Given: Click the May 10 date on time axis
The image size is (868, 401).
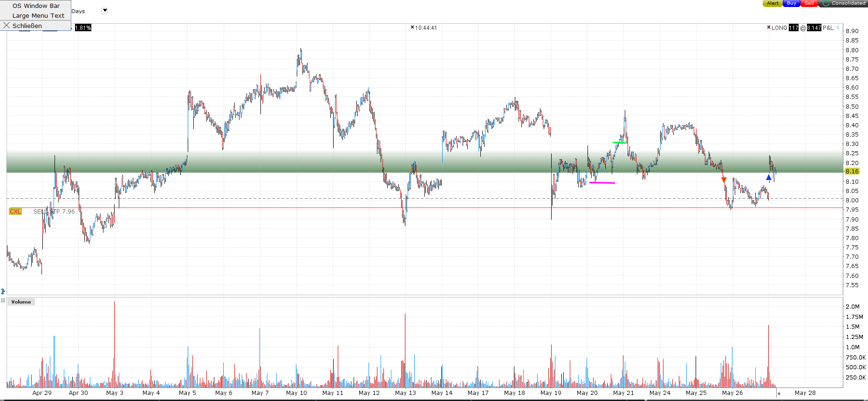Looking at the screenshot, I should pyautogui.click(x=296, y=393).
